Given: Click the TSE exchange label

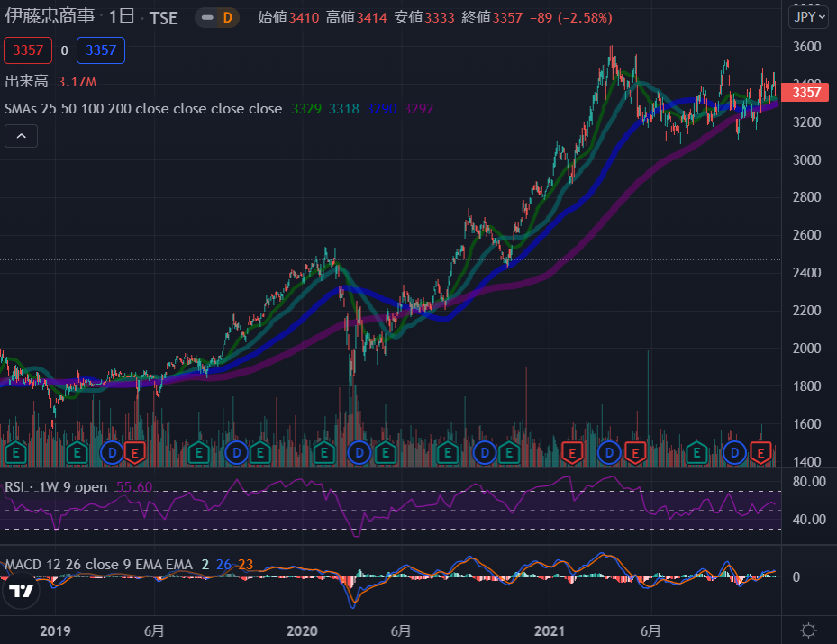Looking at the screenshot, I should click(x=163, y=18).
